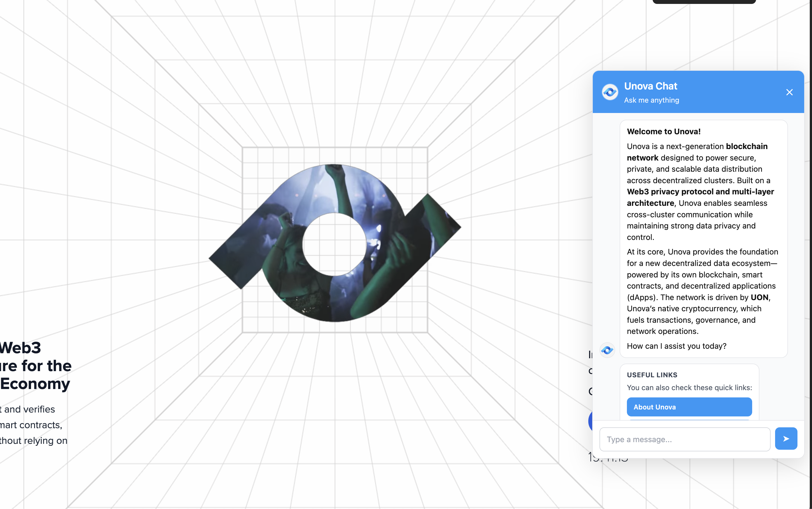Click 'How can I assist you today?' text
Image resolution: width=812 pixels, height=509 pixels.
(676, 346)
